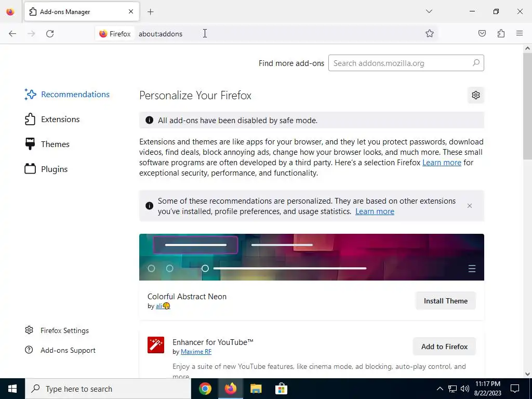
Task: Open the Firefox application menu
Action: [x=520, y=33]
